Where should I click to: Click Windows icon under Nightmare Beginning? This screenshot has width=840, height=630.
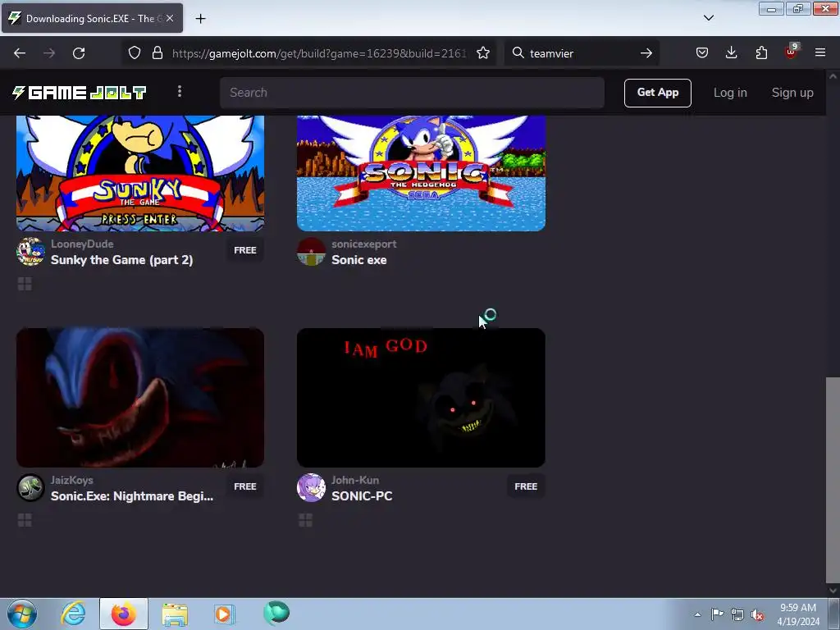25,520
